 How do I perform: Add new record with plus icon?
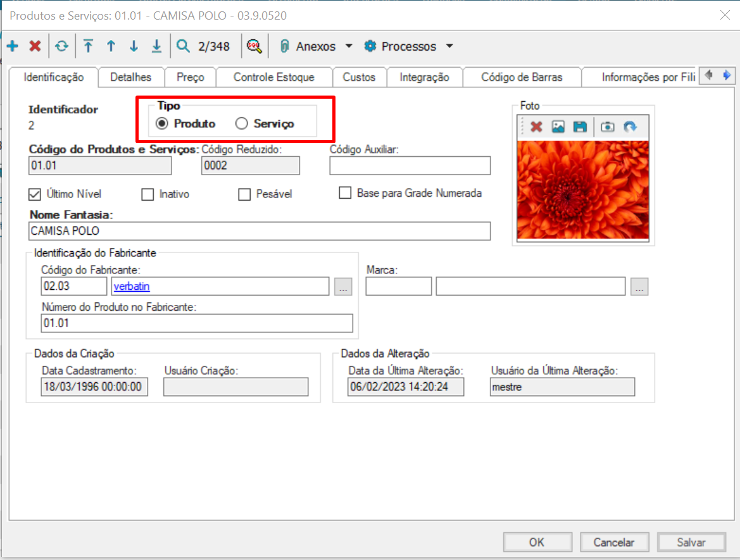13,46
